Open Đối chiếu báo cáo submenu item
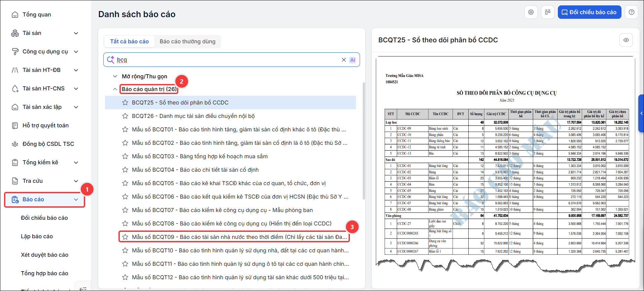The width and height of the screenshot is (644, 291). [44, 218]
